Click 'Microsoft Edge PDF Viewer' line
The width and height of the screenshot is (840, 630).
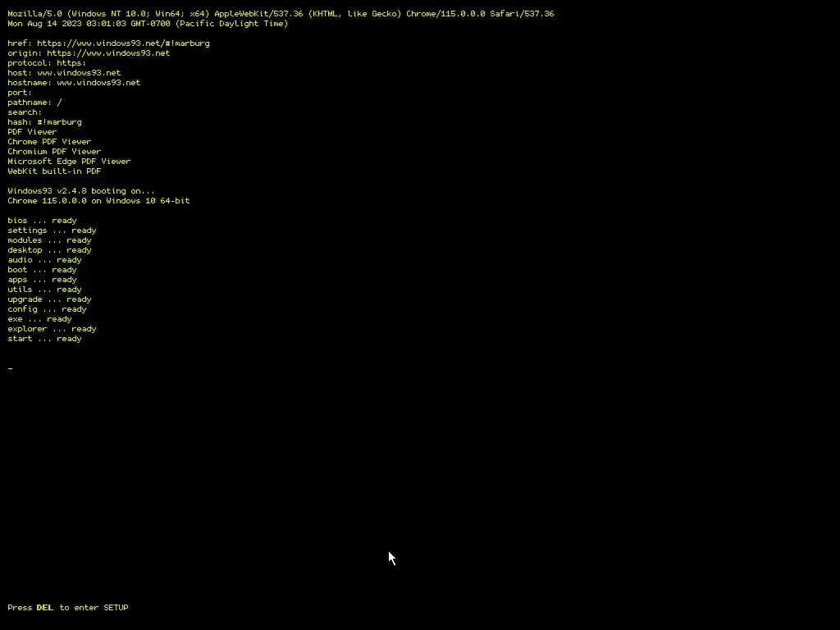[x=69, y=162]
